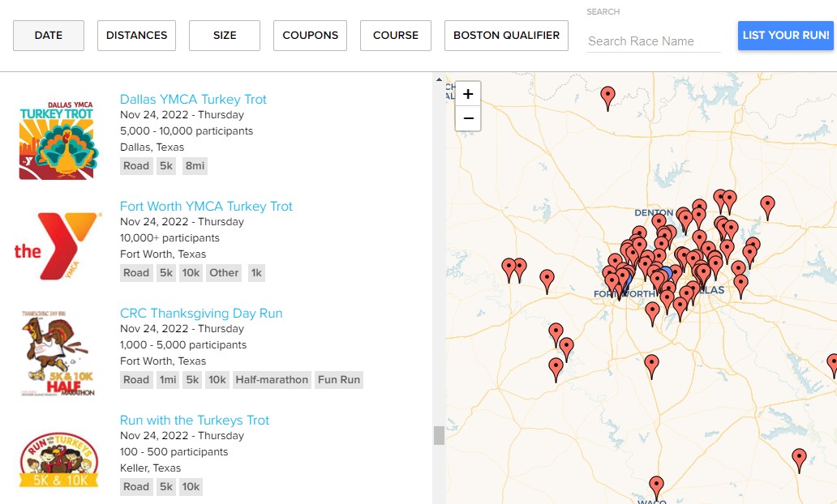
Task: Open the CRC Thanksgiving Day Run link
Action: (x=201, y=313)
